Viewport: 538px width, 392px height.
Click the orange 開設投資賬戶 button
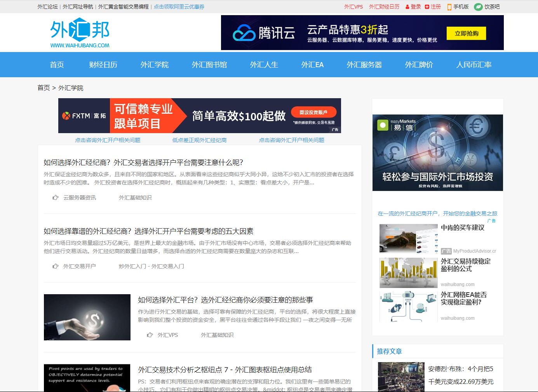point(313,113)
